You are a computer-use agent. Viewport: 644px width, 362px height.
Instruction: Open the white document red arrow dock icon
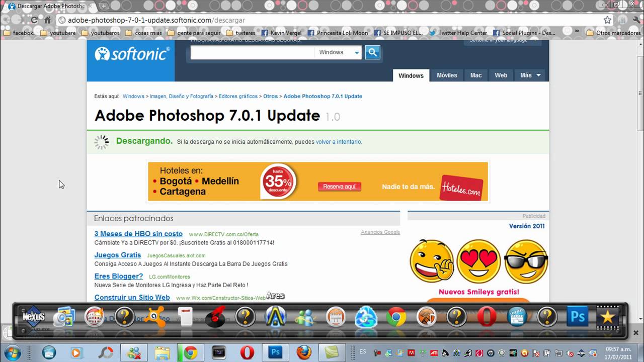(185, 317)
